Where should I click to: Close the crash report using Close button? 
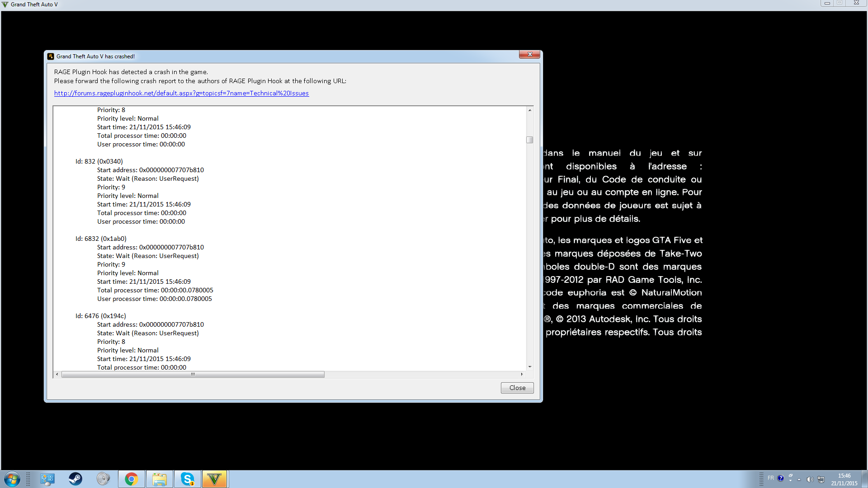coord(517,388)
